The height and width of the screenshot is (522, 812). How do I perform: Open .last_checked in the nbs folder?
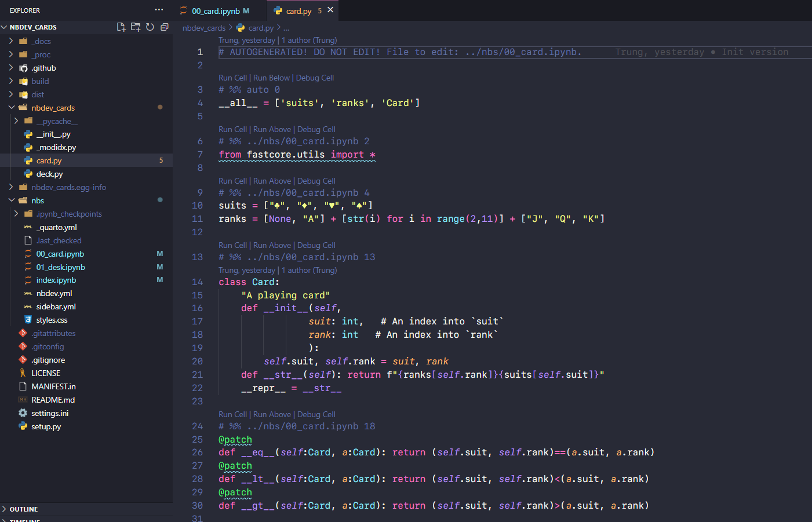(59, 240)
